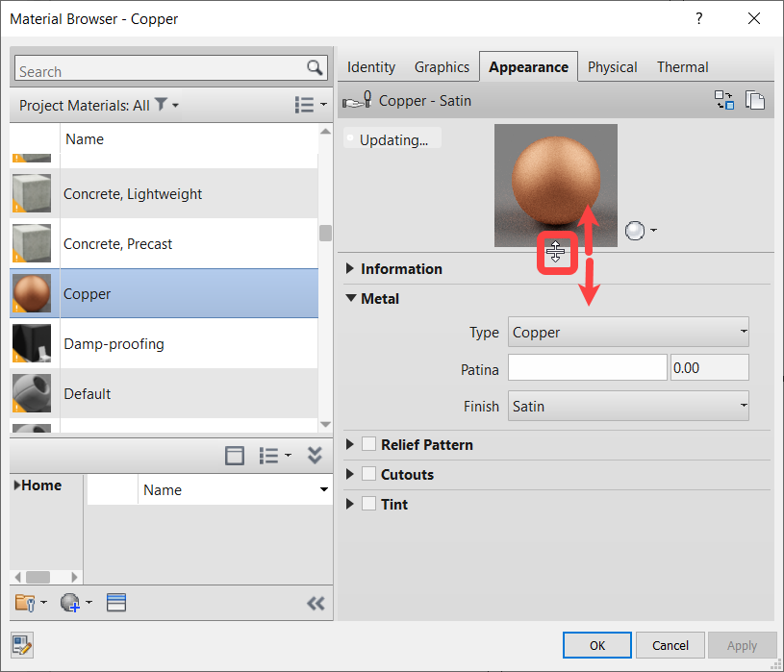This screenshot has height=672, width=784.
Task: Click the Cancel button
Action: [x=670, y=645]
